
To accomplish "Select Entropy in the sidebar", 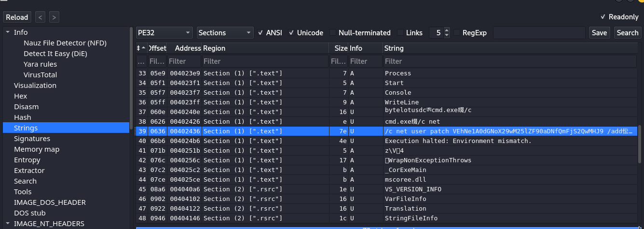I will tap(27, 160).
